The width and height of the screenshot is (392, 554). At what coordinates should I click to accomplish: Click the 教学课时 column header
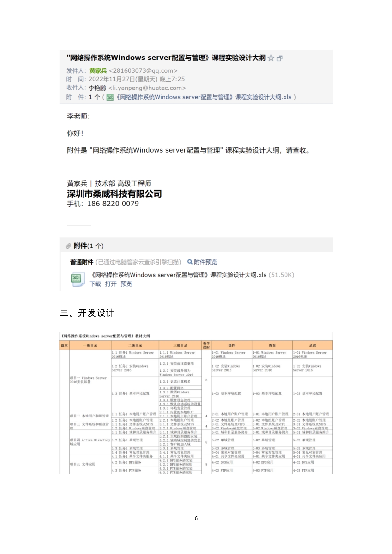pos(206,345)
